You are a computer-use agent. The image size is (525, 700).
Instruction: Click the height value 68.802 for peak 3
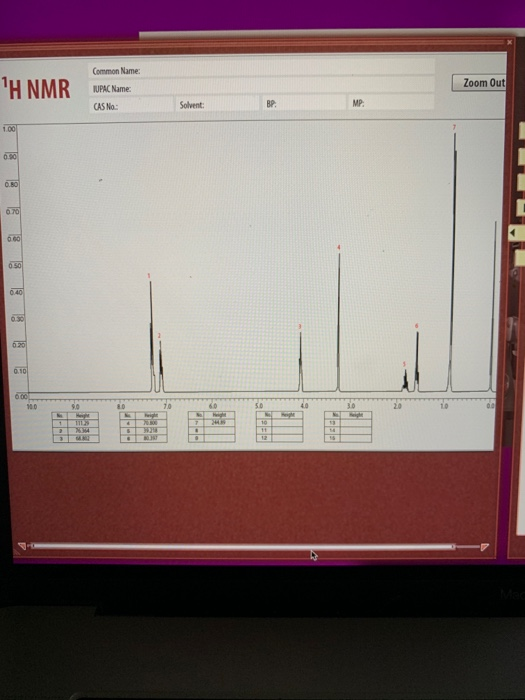[83, 438]
